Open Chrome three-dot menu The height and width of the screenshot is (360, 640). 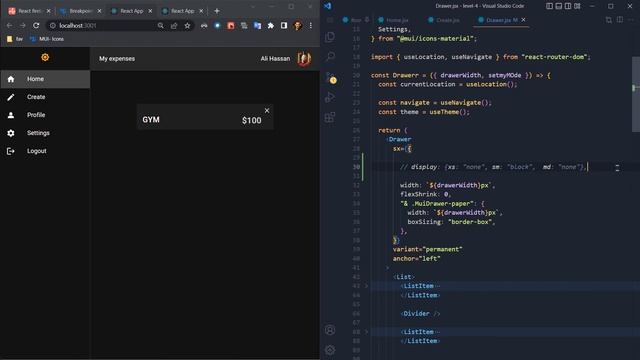pyautogui.click(x=311, y=25)
